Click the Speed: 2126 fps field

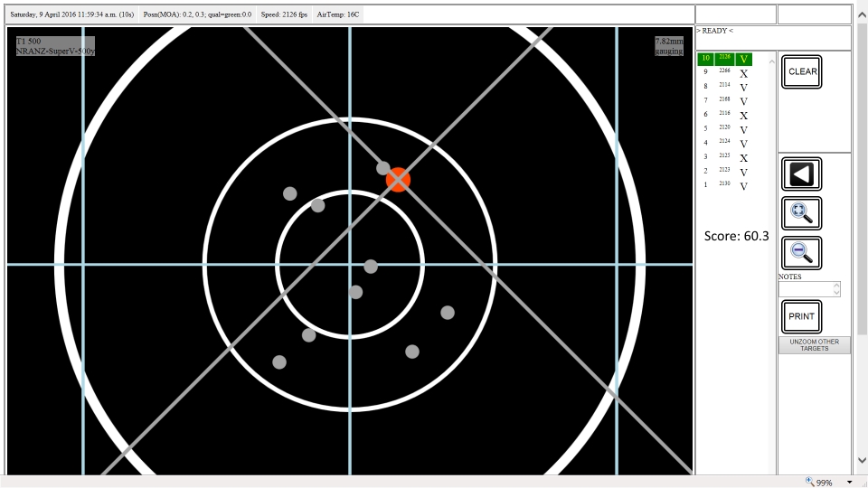point(284,15)
